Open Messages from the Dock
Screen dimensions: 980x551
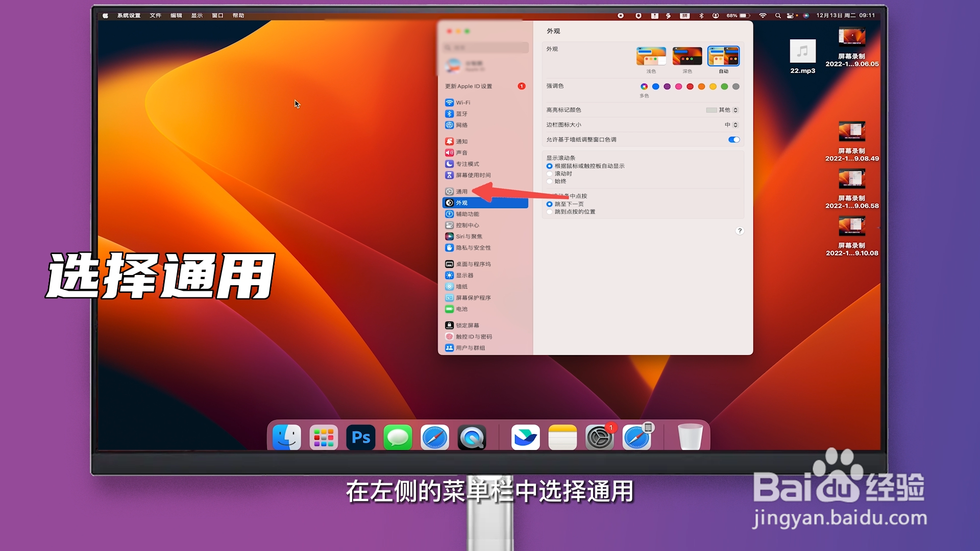coord(398,437)
